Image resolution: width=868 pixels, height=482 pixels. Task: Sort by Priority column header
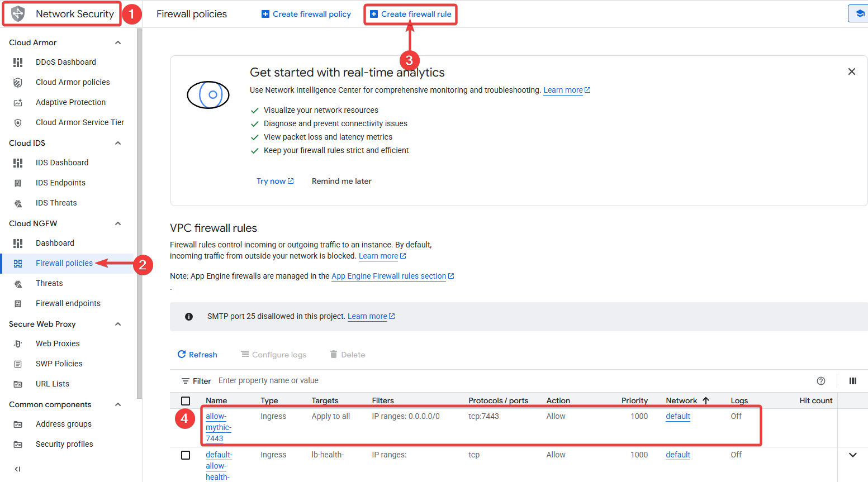pyautogui.click(x=634, y=400)
